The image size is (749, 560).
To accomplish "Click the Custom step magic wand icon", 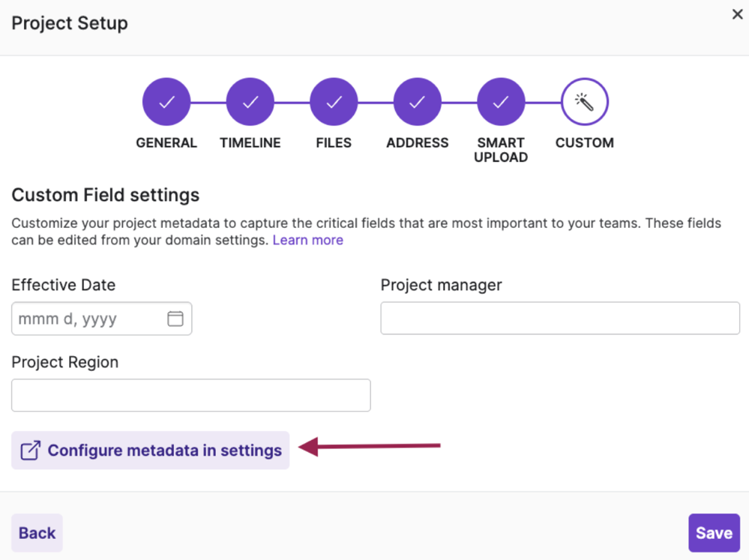I will (x=585, y=102).
